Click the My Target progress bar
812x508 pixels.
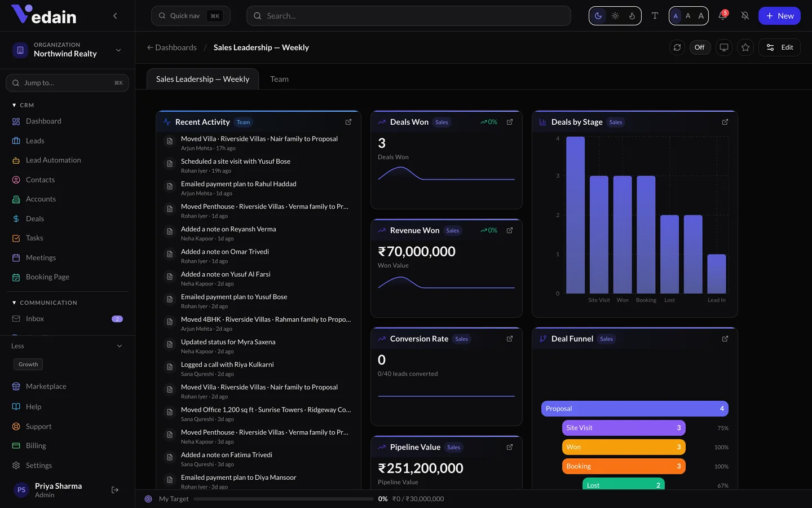pos(283,499)
